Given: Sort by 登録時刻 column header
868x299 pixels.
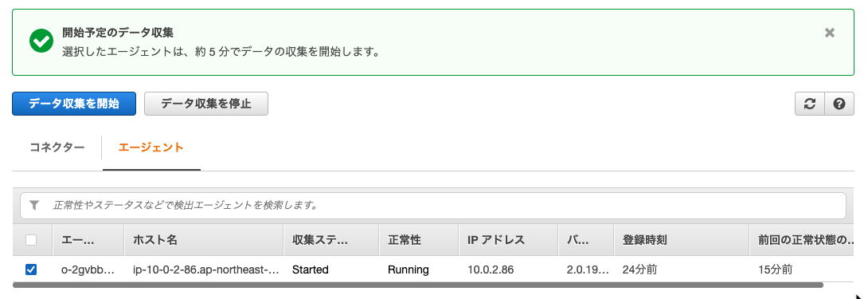Looking at the screenshot, I should click(x=681, y=240).
